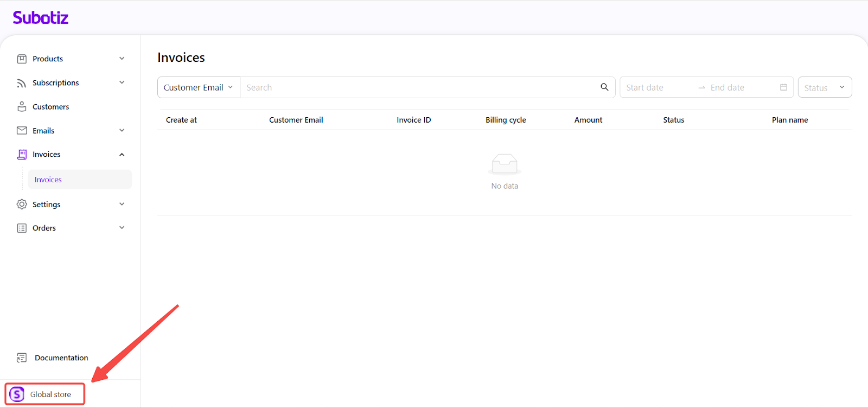Click the Customers person icon

tap(22, 107)
